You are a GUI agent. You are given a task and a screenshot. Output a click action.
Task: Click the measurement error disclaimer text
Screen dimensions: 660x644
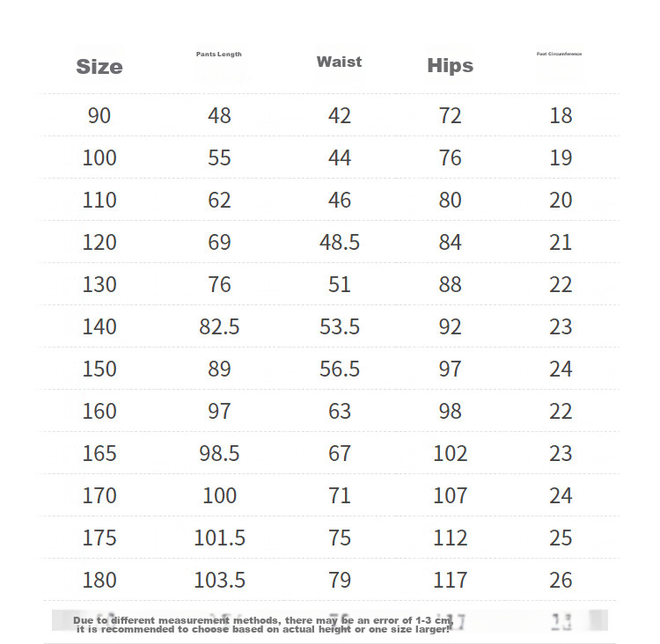coord(263,625)
